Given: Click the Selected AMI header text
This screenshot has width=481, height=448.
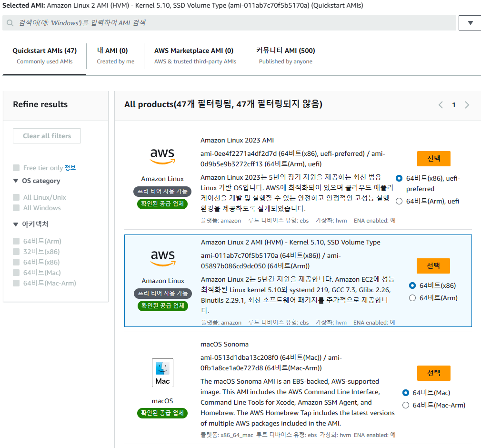Looking at the screenshot, I should pyautogui.click(x=182, y=6).
